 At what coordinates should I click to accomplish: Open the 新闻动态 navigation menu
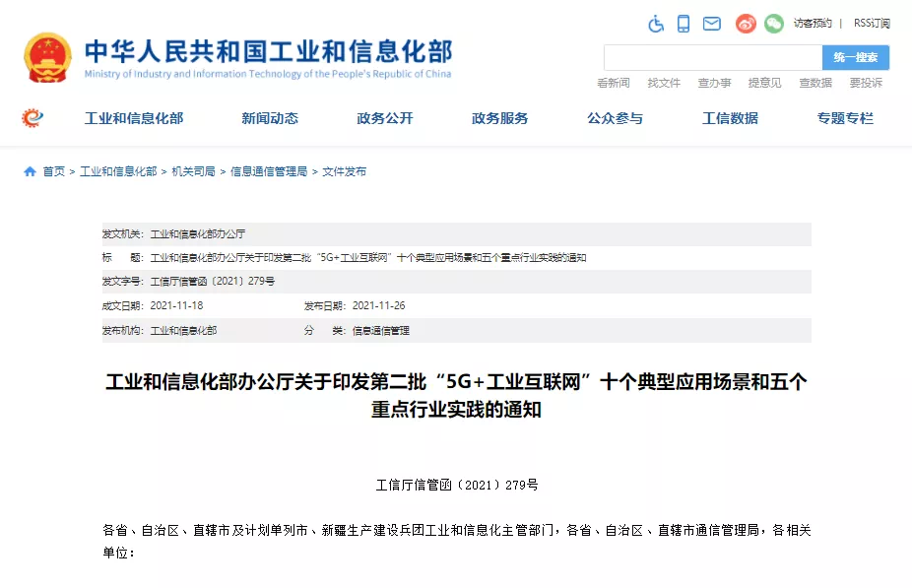[270, 118]
